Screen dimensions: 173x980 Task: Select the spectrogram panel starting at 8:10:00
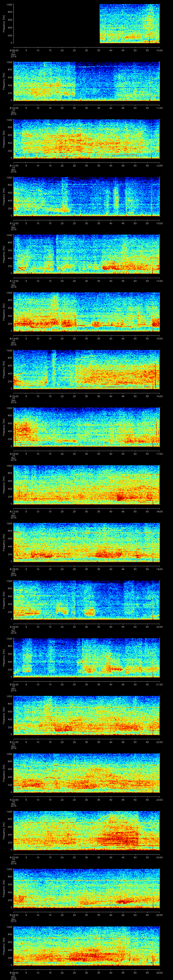click(x=87, y=81)
